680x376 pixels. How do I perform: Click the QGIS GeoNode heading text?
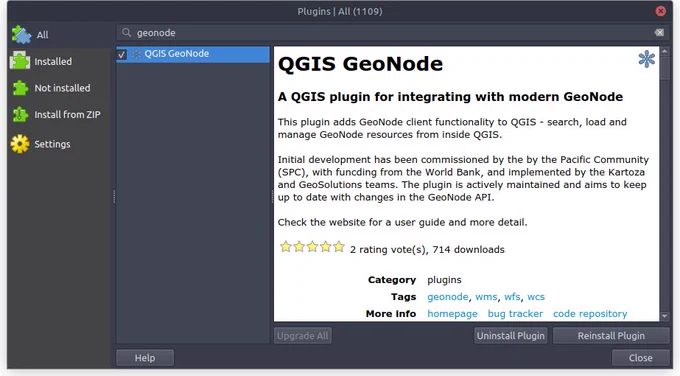pos(360,64)
